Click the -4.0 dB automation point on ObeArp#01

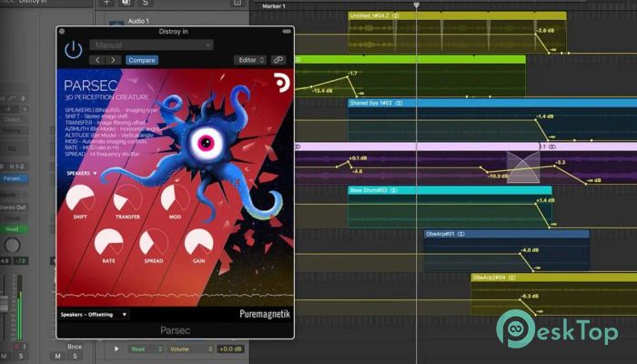point(520,254)
